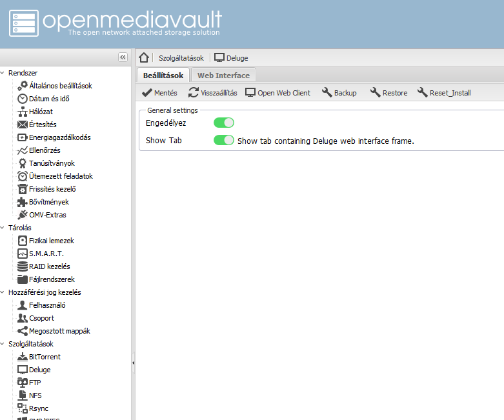
Task: Click Visszaállítás to reset the form
Action: 213,93
